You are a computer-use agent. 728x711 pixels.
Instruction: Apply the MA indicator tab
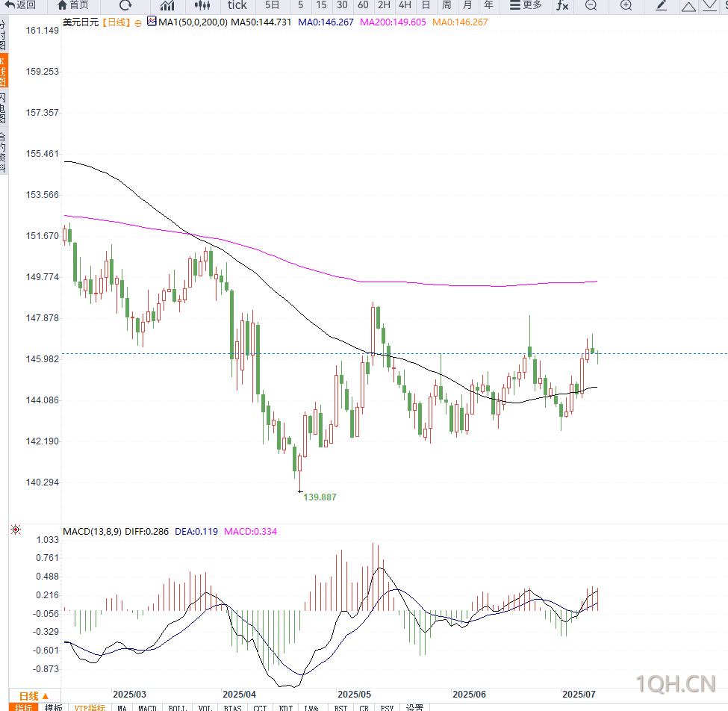click(x=122, y=707)
